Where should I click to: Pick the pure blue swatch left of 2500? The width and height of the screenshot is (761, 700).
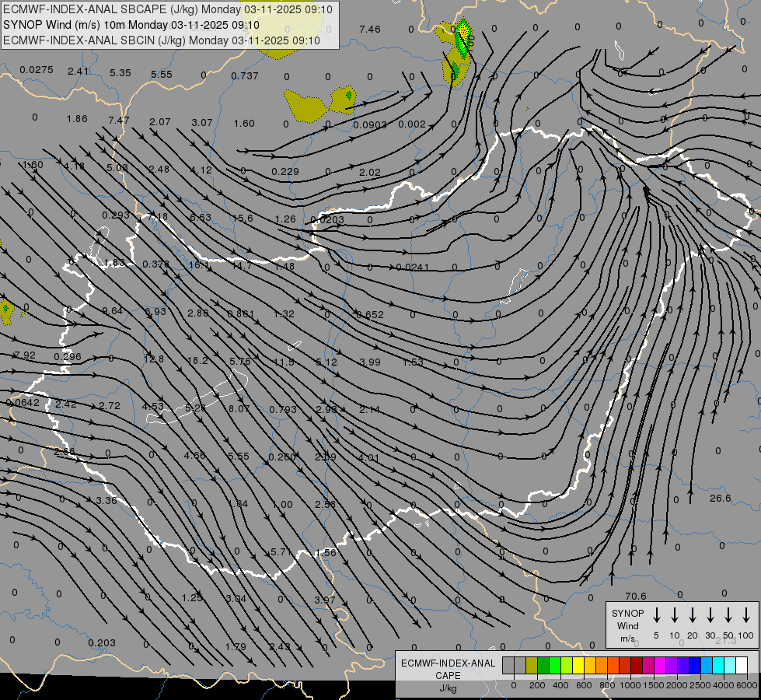click(x=694, y=666)
